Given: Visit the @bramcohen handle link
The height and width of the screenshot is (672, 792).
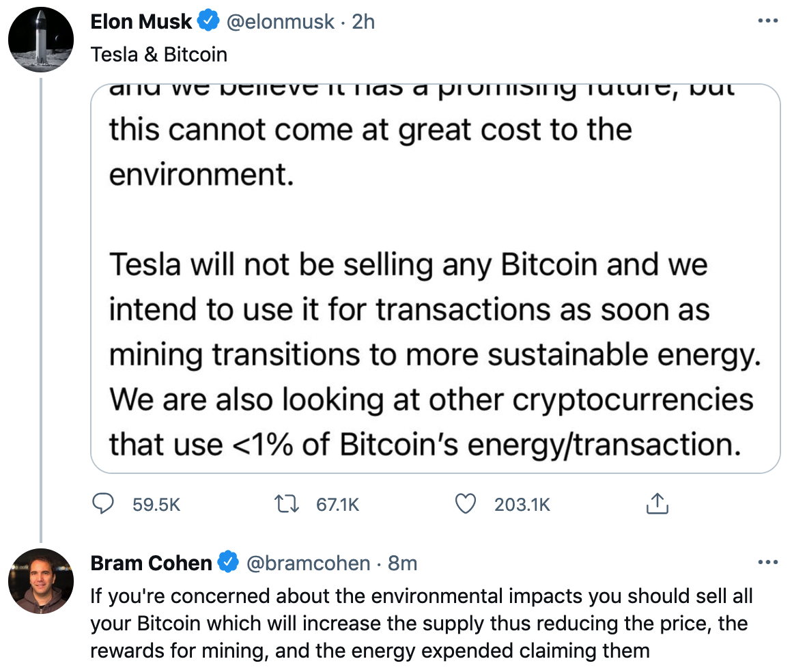Looking at the screenshot, I should [x=308, y=563].
